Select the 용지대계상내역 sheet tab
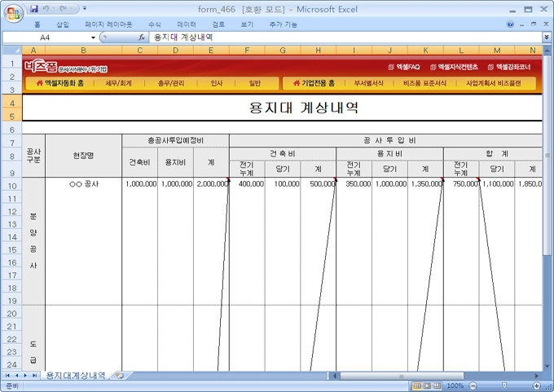The width and height of the screenshot is (554, 392). pos(75,376)
